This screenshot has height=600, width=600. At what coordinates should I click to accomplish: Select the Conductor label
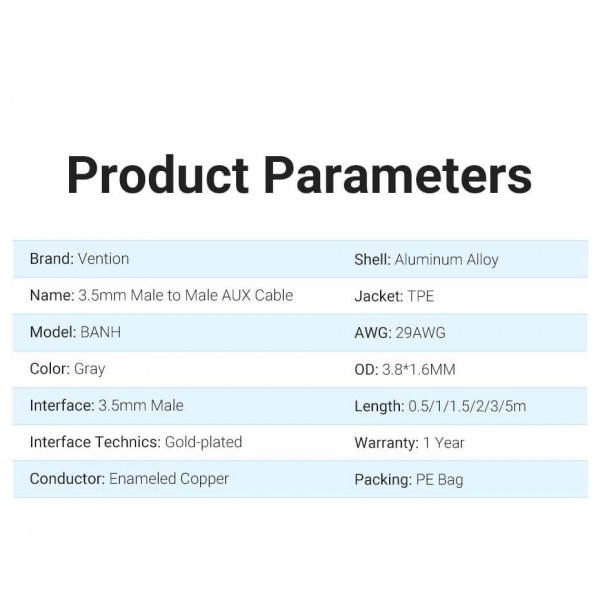click(x=66, y=479)
